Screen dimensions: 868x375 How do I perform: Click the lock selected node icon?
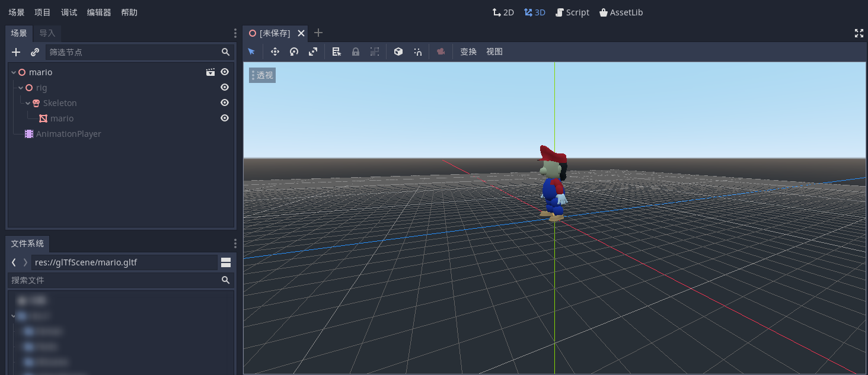tap(356, 52)
